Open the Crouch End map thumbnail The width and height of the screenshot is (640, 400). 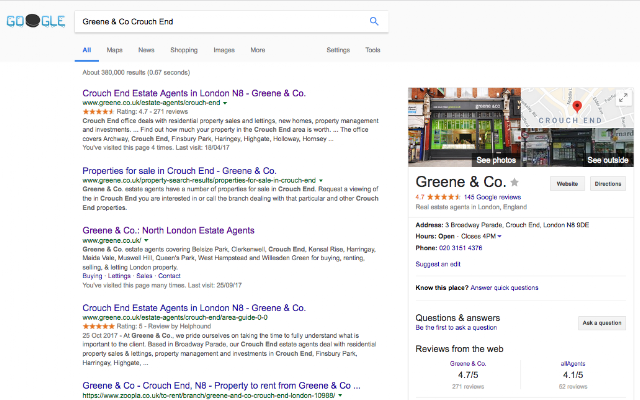(578, 107)
